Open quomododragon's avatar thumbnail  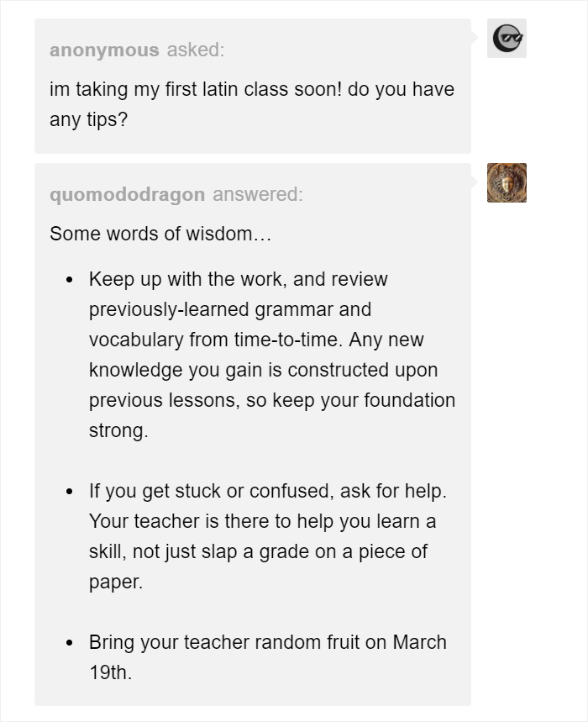point(507,182)
